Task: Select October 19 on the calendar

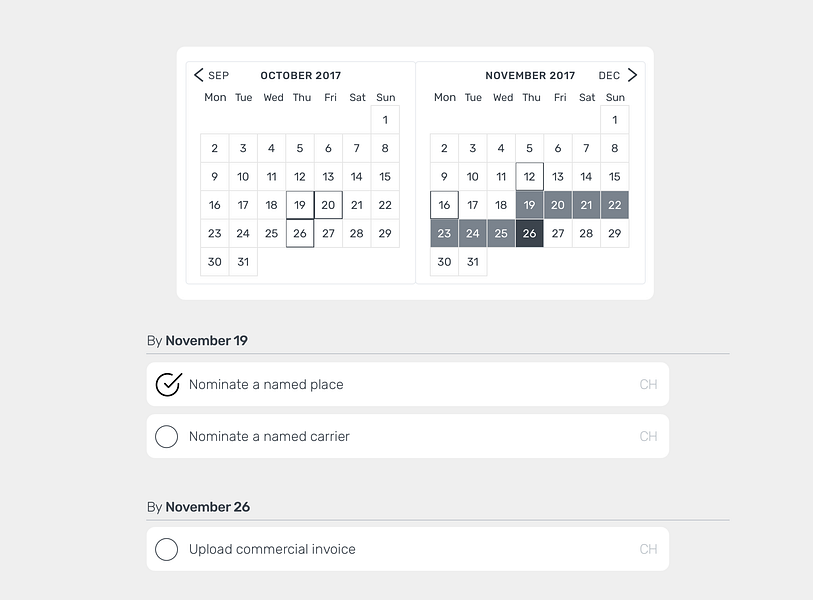Action: pyautogui.click(x=300, y=205)
